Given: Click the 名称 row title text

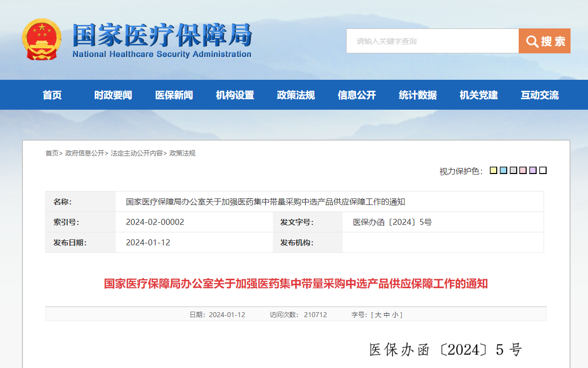Looking at the screenshot, I should coord(265,202).
